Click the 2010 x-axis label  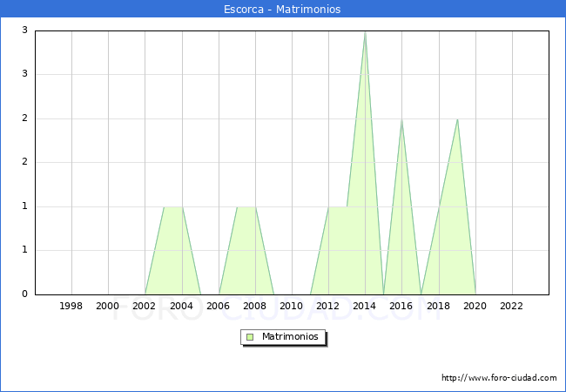(x=292, y=306)
